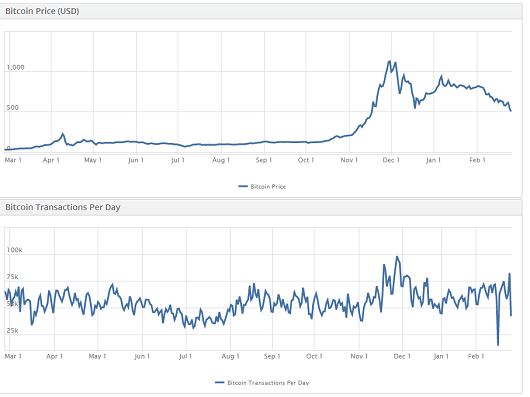Click the 500 y-axis label on price chart
This screenshot has width=530, height=397.
(x=13, y=108)
